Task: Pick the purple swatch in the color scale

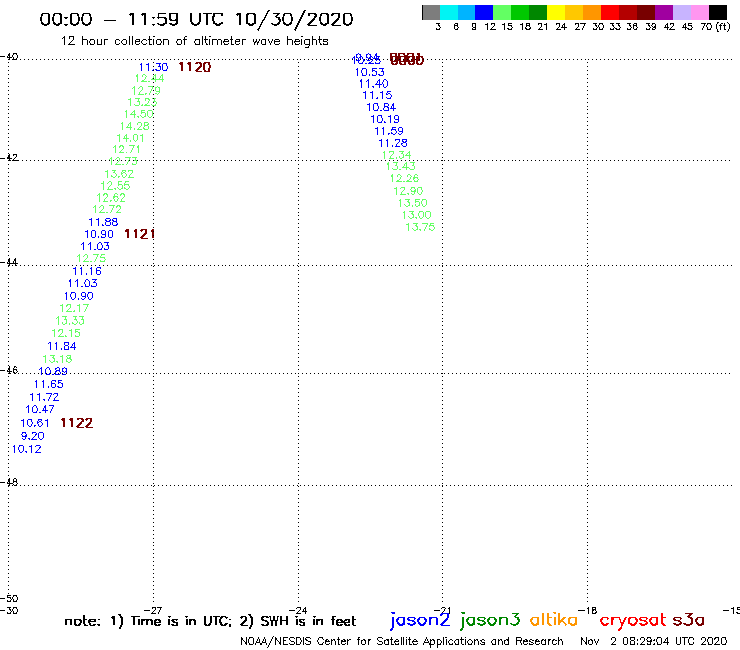Action: tap(664, 12)
